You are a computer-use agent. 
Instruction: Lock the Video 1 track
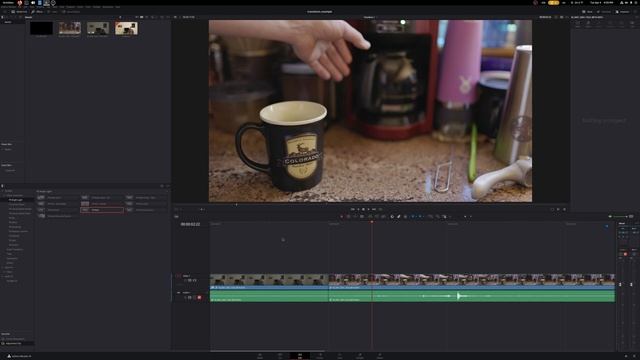[185, 280]
